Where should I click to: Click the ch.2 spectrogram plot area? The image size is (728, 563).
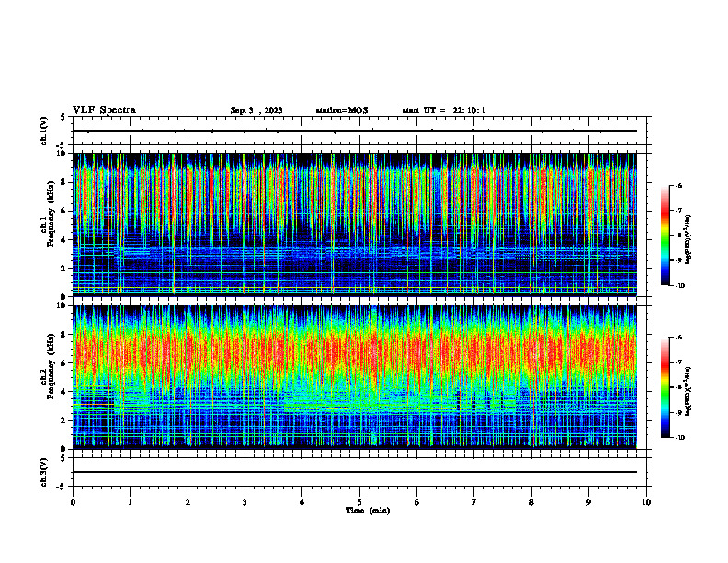(355, 377)
